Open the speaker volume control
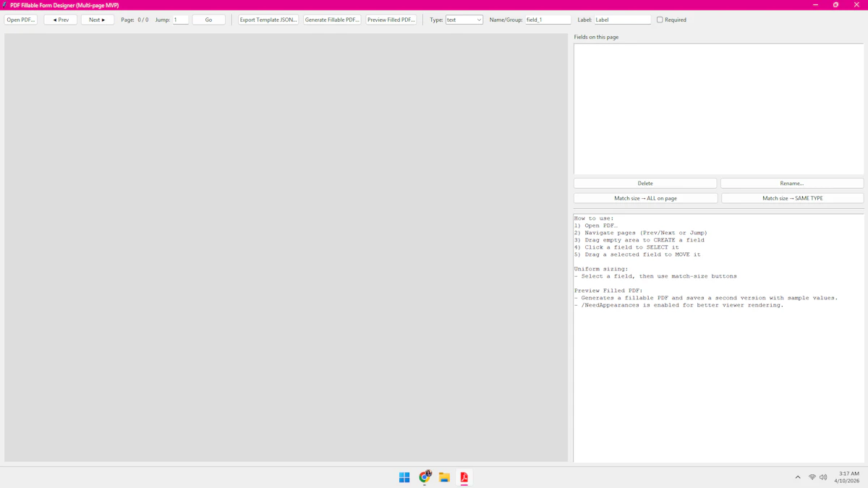This screenshot has width=868, height=488. tap(823, 477)
